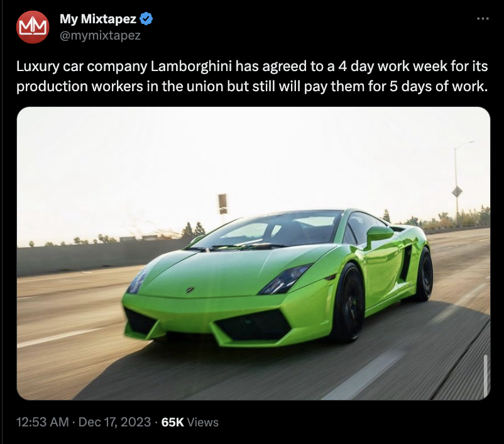Viewport: 504px width, 444px height.
Task: Select the tweet text about Lamborghini workers
Action: [252, 76]
